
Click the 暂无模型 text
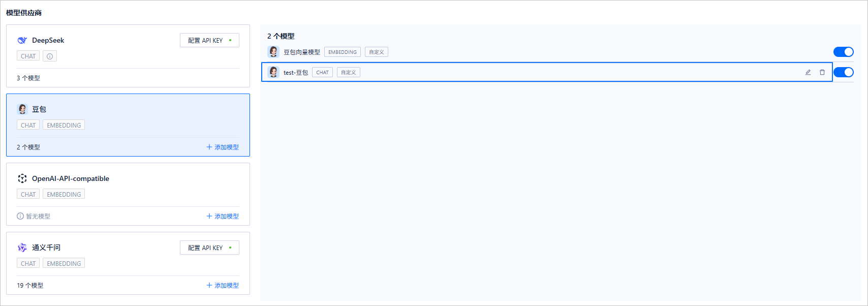38,216
